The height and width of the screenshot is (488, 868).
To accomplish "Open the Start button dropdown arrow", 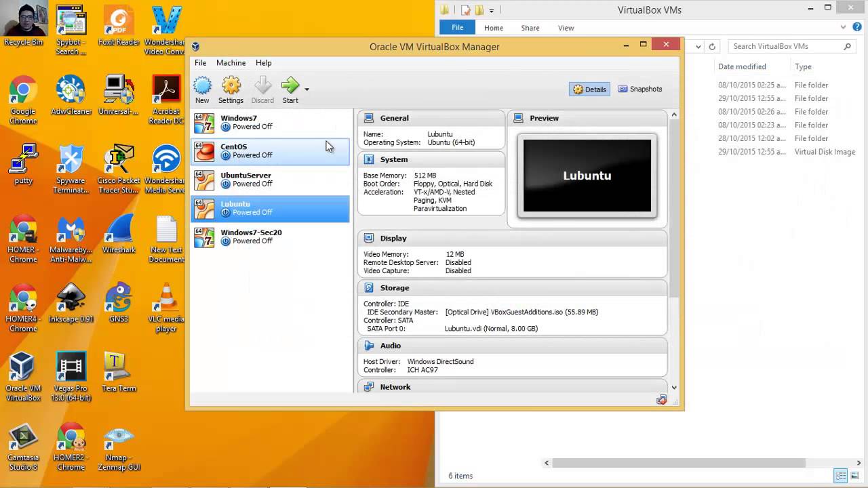I will tap(307, 89).
